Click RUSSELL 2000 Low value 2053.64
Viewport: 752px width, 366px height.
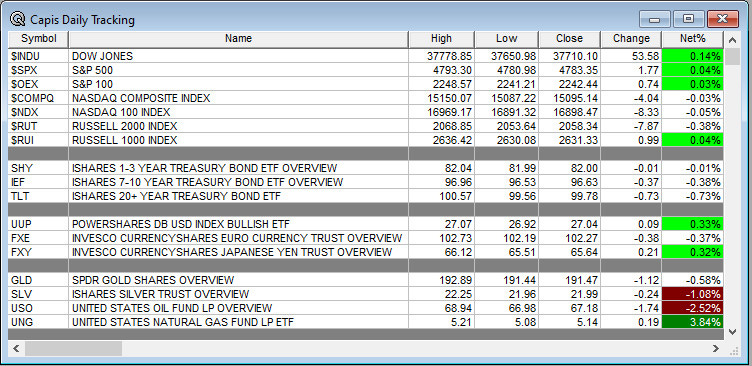pos(506,126)
